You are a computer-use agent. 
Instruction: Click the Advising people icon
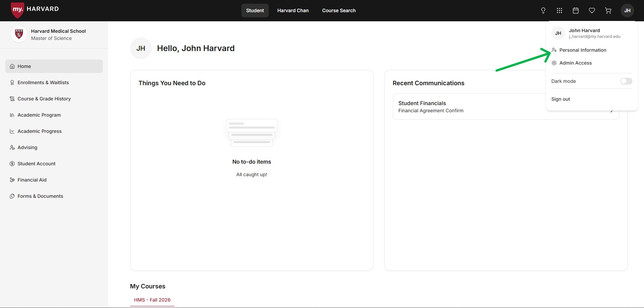(x=12, y=147)
